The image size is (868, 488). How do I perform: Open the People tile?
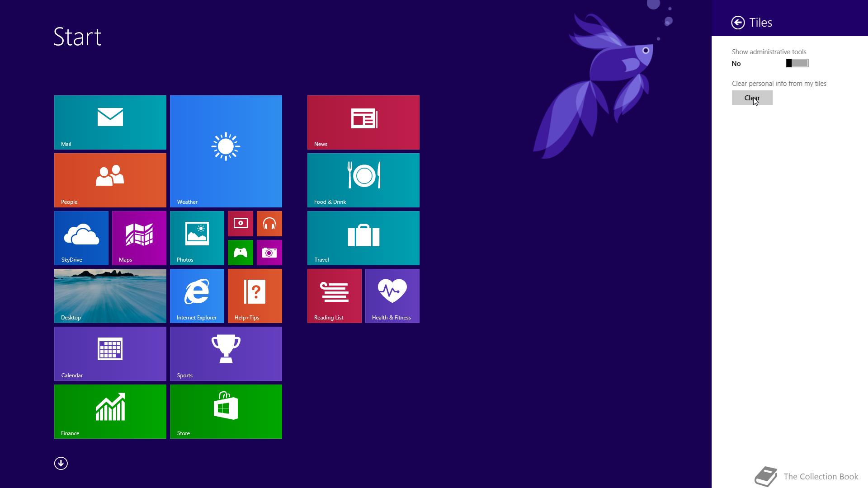[x=110, y=180]
